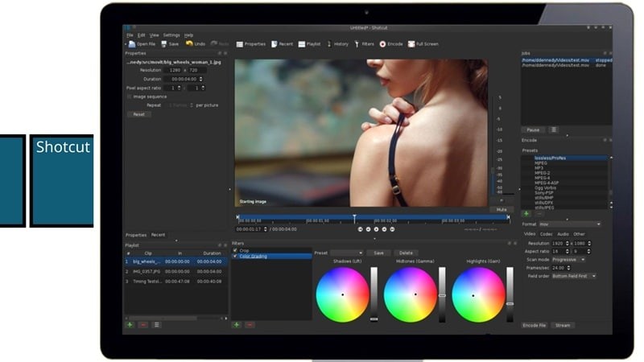
Task: Select the stopped job in Jobs list
Action: pos(567,60)
